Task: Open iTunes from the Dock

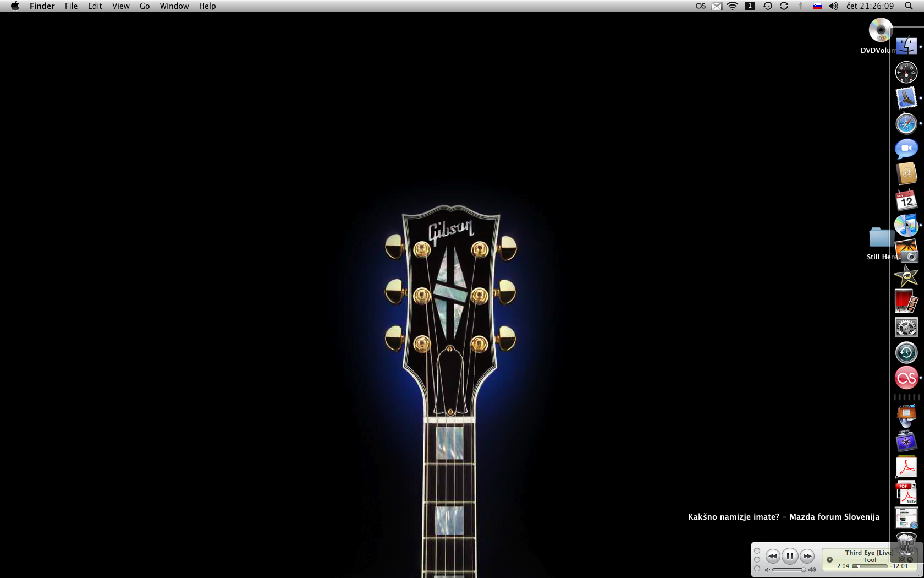Action: (906, 225)
